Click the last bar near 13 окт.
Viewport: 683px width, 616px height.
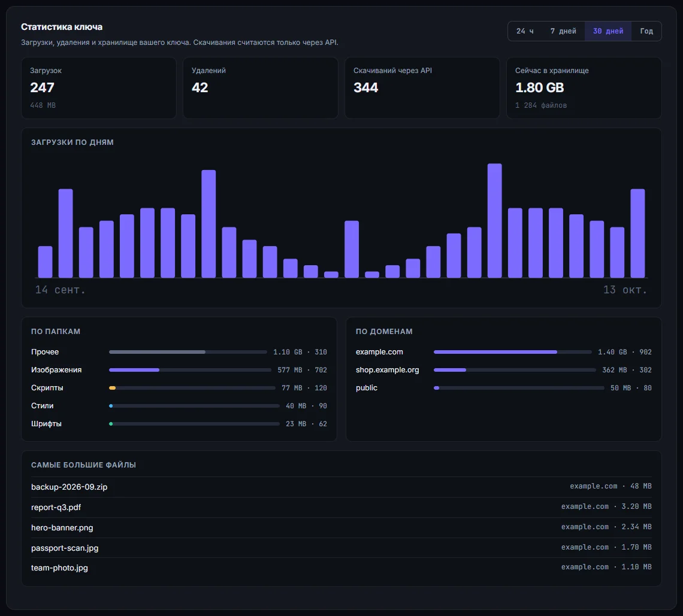[x=637, y=233]
